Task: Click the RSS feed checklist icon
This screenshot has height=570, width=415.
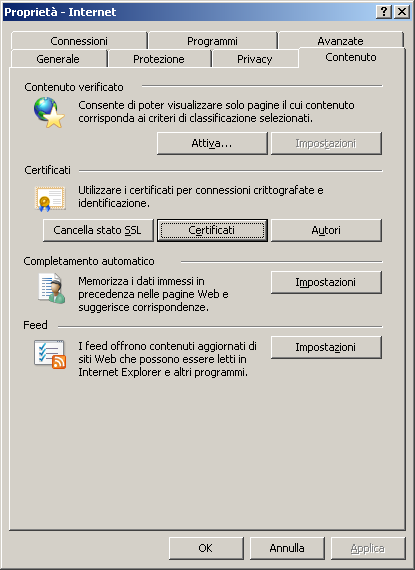Action: [50, 354]
